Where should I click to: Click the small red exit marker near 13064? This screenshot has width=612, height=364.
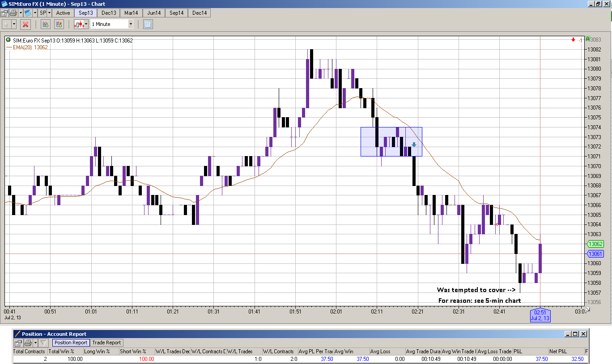(496, 224)
